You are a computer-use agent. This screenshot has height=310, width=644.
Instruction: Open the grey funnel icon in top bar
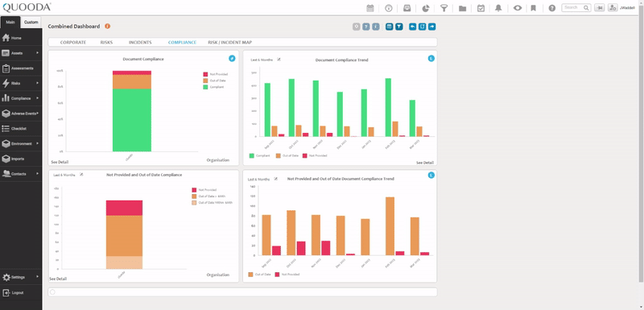tap(444, 8)
